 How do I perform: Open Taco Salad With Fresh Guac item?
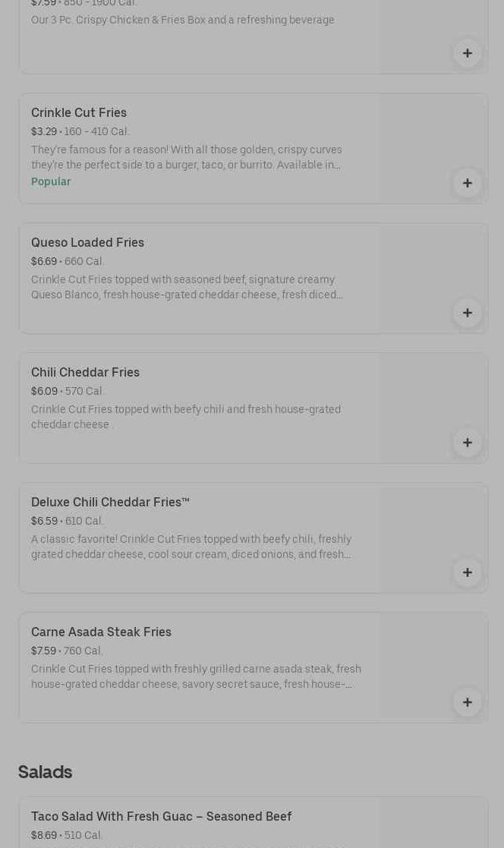161,816
